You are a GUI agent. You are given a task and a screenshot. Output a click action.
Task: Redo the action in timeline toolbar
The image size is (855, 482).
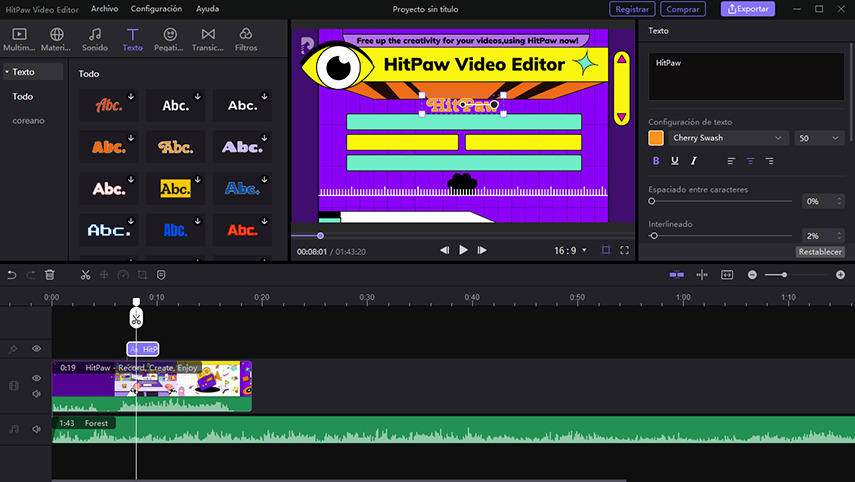[31, 275]
